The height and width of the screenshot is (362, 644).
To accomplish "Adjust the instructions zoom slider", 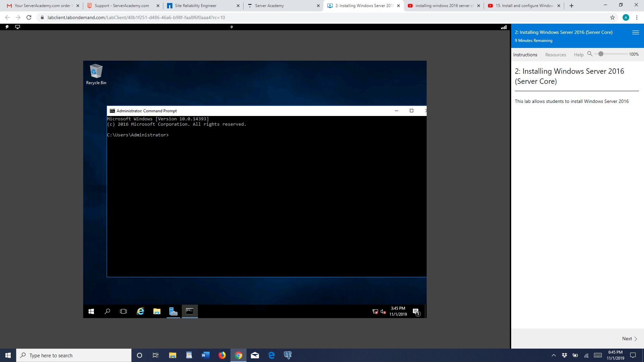I will (601, 54).
